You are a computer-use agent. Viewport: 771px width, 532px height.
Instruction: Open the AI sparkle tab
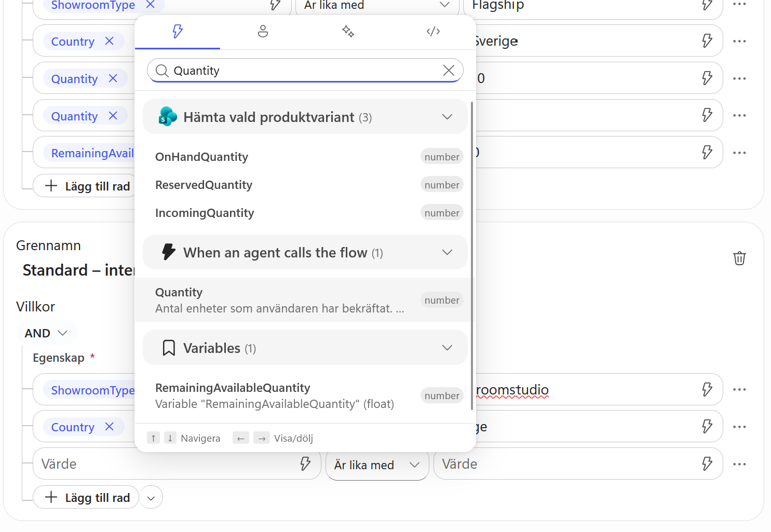(x=348, y=32)
